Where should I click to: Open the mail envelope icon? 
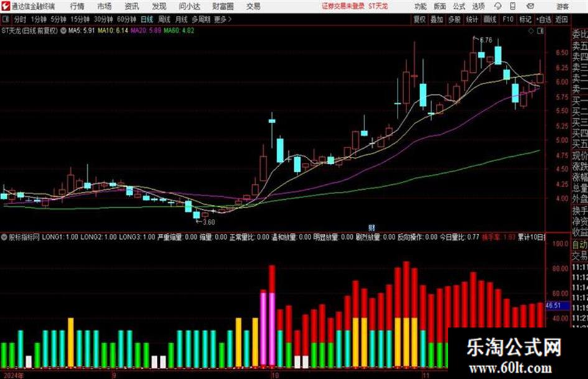(x=530, y=6)
